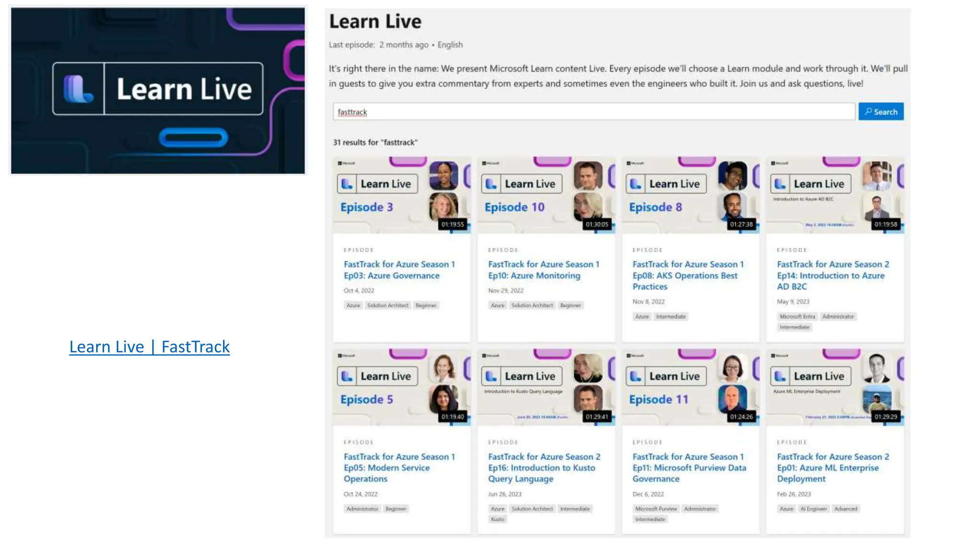Click the 'May 9, 2023' date text
This screenshot has height=551, width=980.
pyautogui.click(x=793, y=301)
